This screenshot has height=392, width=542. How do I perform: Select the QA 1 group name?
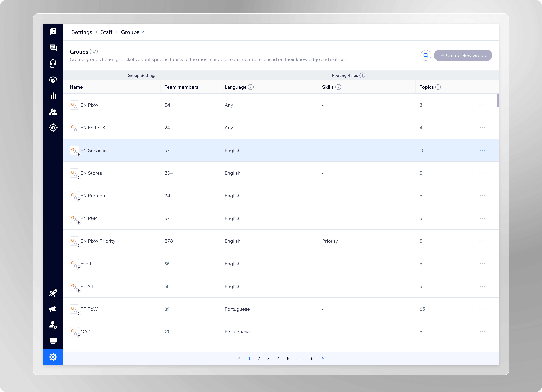(x=86, y=332)
